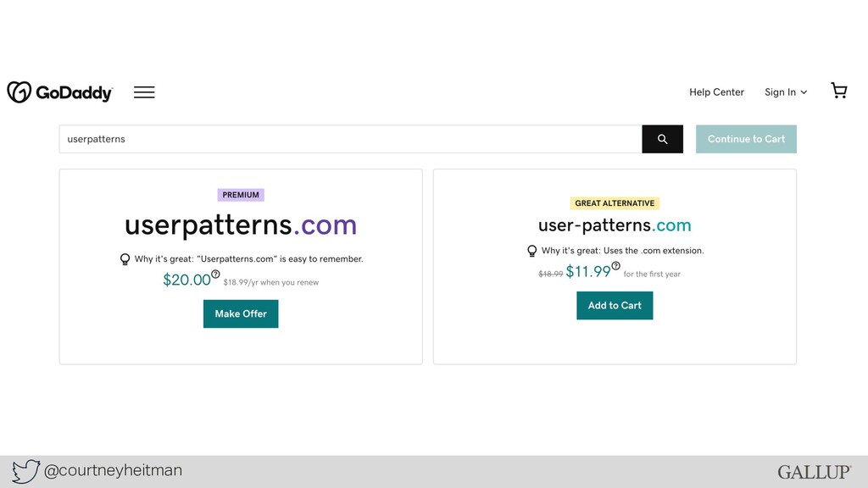868x488 pixels.
Task: Click lightbulb icon under user-patterns.com
Action: (532, 251)
